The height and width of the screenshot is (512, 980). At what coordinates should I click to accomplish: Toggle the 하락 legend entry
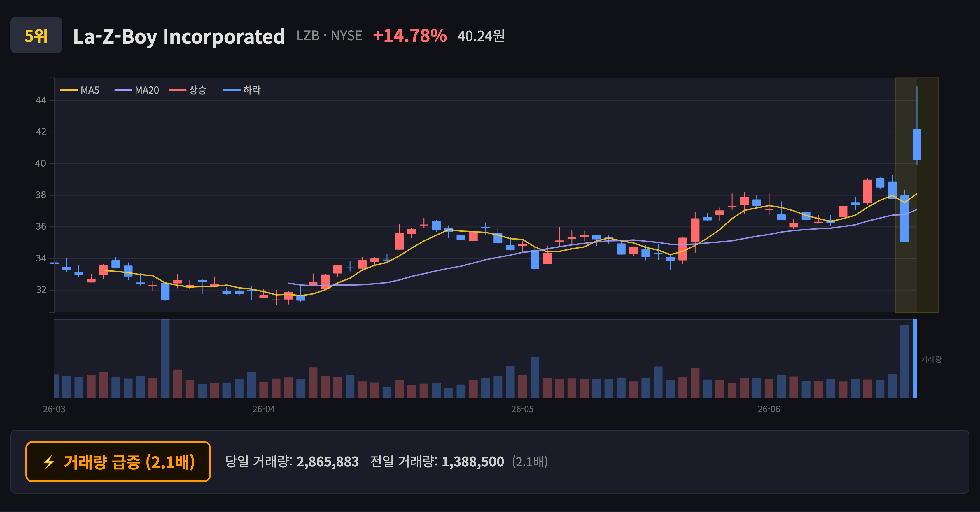coord(242,90)
